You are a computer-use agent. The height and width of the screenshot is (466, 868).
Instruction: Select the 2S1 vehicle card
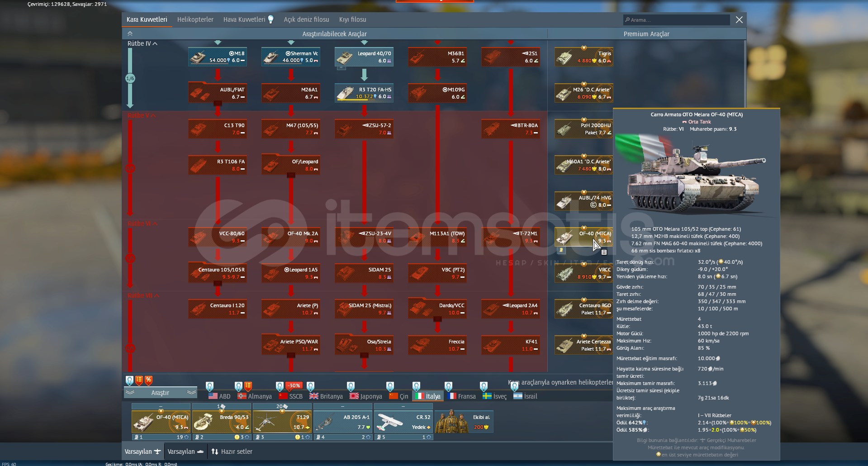point(511,57)
